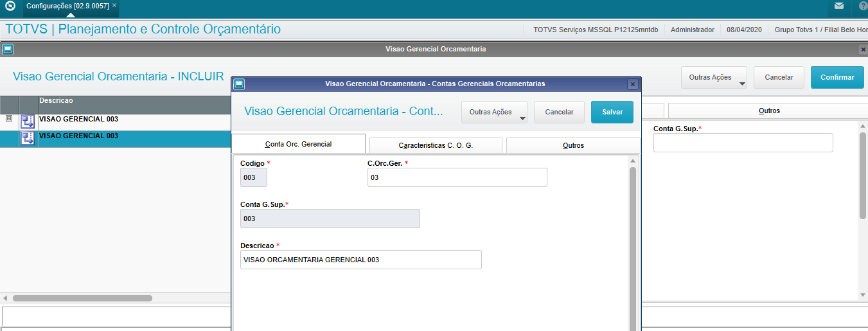Switch to Conta Orc. Gerencial tab
868x331 pixels.
coord(298,144)
